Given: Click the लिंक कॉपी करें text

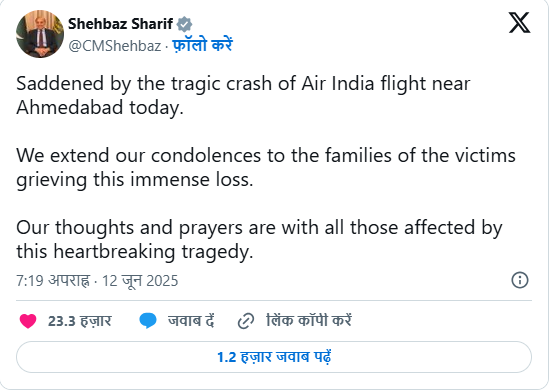Looking at the screenshot, I should 309,321.
